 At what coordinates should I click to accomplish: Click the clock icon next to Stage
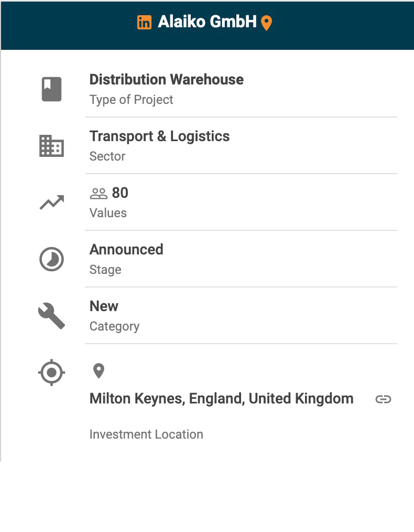click(x=52, y=259)
